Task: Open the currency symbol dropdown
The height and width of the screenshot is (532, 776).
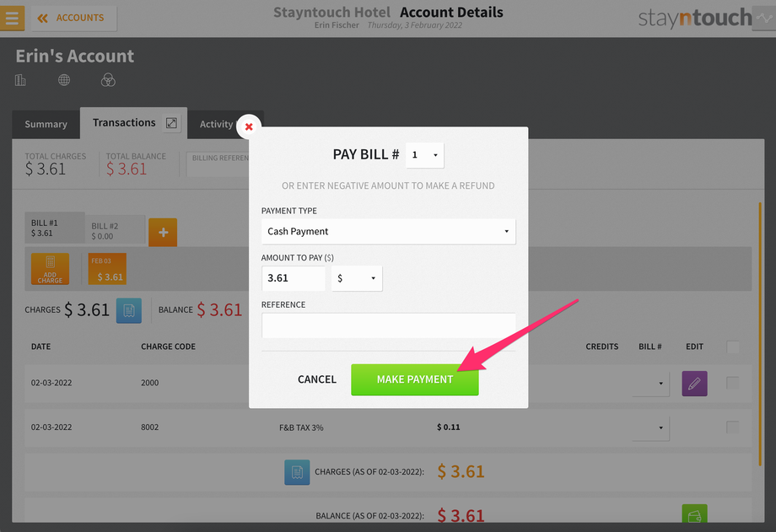Action: [x=357, y=278]
